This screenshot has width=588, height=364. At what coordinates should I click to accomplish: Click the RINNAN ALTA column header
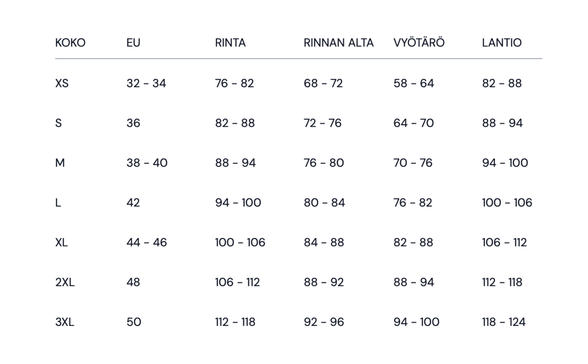pos(339,43)
